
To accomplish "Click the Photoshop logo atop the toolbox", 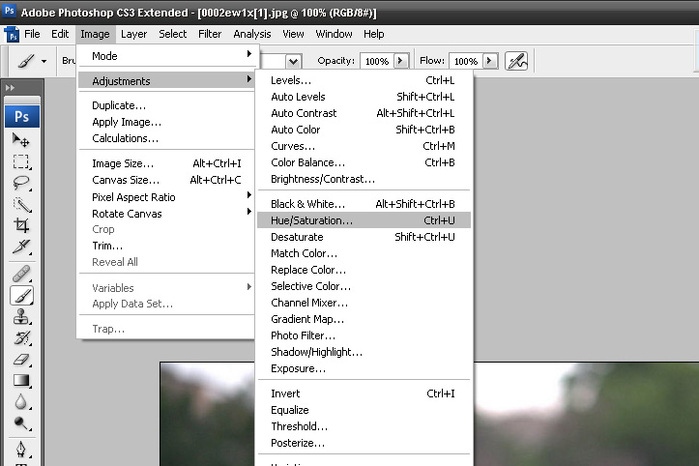I will click(22, 117).
